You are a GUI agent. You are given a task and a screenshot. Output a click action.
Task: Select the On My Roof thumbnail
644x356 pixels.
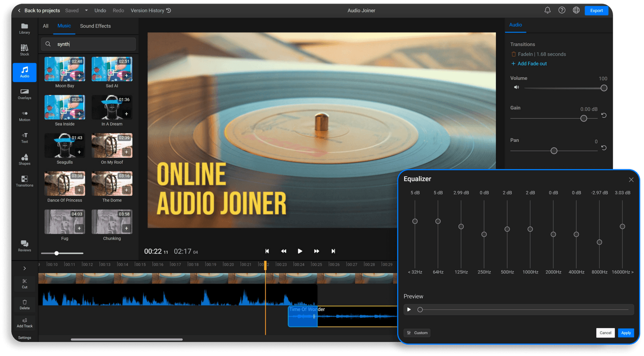click(x=112, y=146)
